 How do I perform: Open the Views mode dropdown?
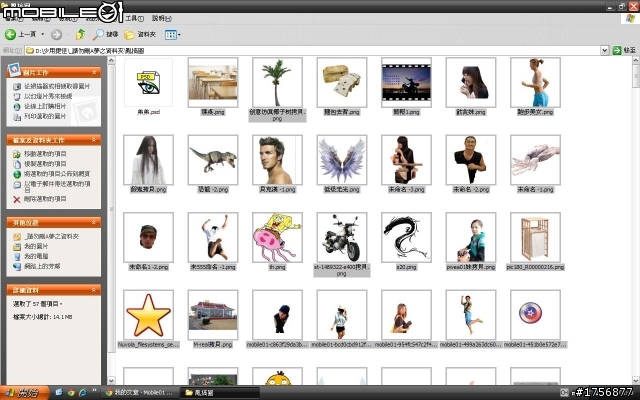pos(173,35)
